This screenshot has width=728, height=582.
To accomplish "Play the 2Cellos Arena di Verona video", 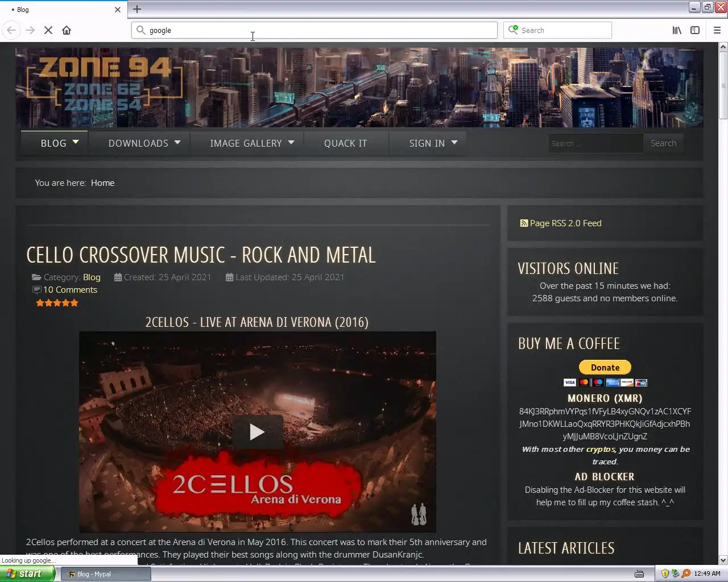I will pyautogui.click(x=257, y=432).
